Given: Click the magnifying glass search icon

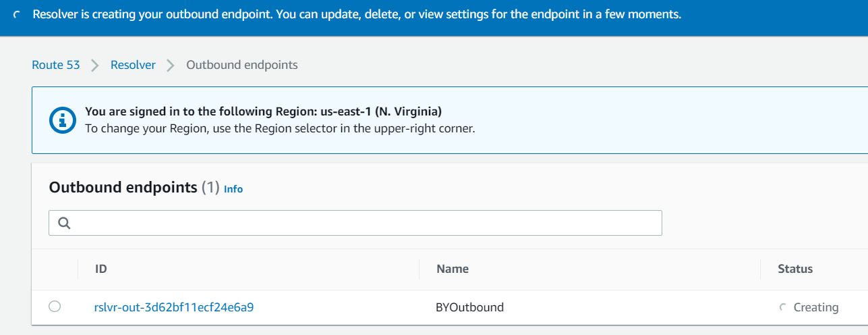Looking at the screenshot, I should point(65,223).
